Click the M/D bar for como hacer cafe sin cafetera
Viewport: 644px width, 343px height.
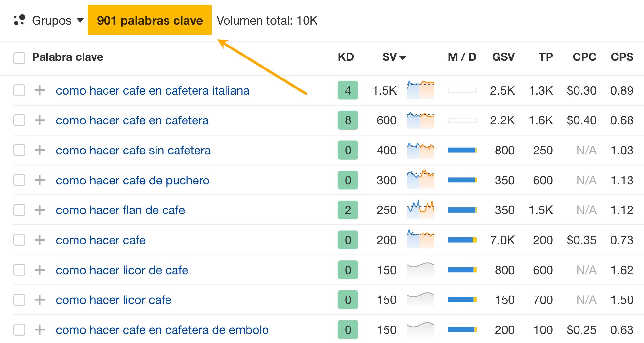click(x=462, y=150)
